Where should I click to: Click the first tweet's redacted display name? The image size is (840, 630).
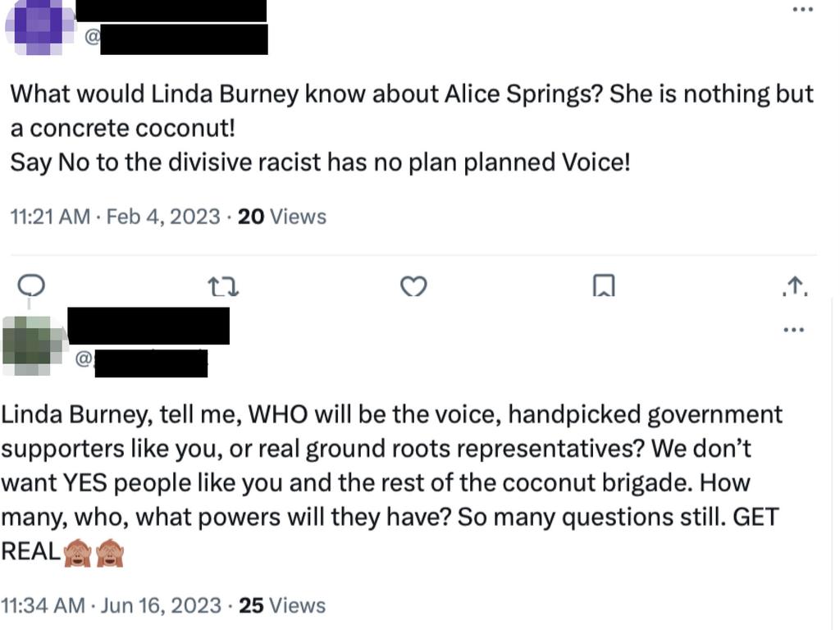click(x=171, y=11)
